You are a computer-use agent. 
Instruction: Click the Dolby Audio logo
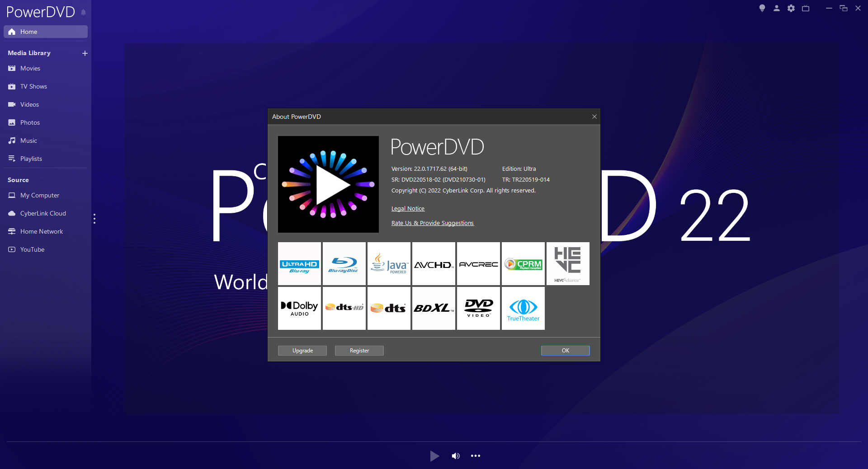tap(299, 309)
